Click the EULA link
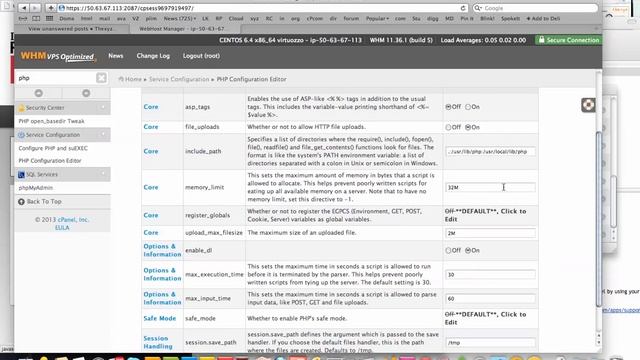The width and height of the screenshot is (640, 360). 62,228
